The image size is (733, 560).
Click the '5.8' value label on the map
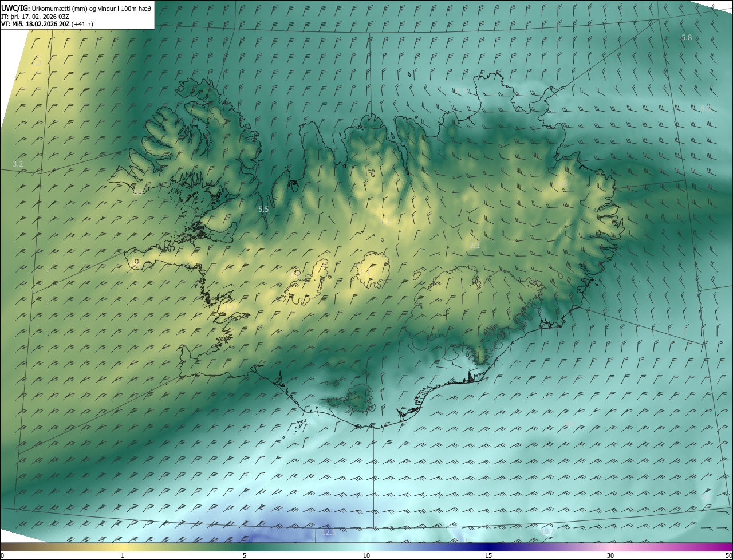[x=687, y=37]
